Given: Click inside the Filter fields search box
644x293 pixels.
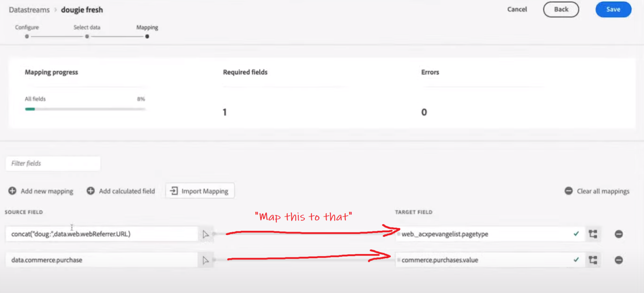Looking at the screenshot, I should coord(52,163).
